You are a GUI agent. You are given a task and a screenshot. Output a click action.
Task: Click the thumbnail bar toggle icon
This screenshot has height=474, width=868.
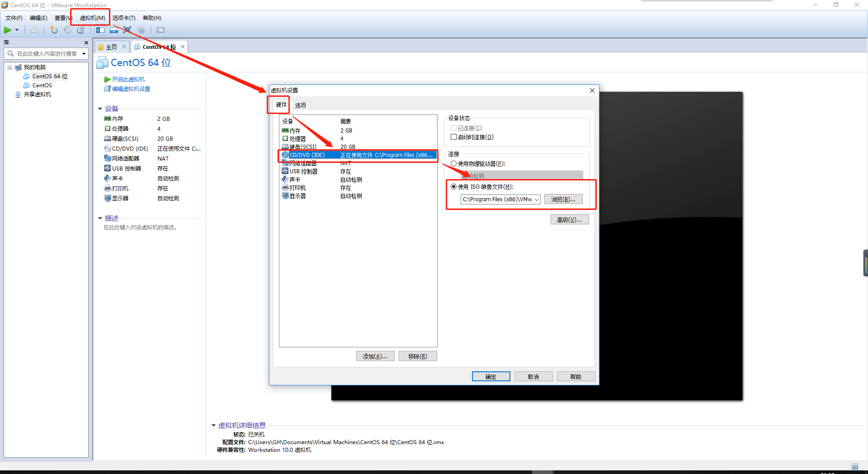(114, 30)
